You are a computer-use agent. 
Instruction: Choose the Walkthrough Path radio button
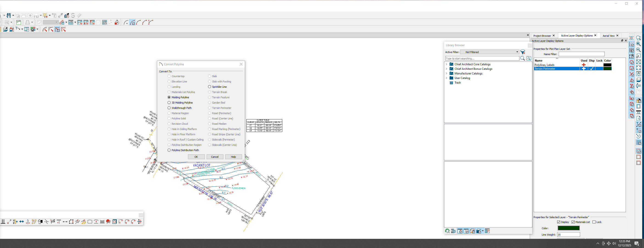pos(169,108)
